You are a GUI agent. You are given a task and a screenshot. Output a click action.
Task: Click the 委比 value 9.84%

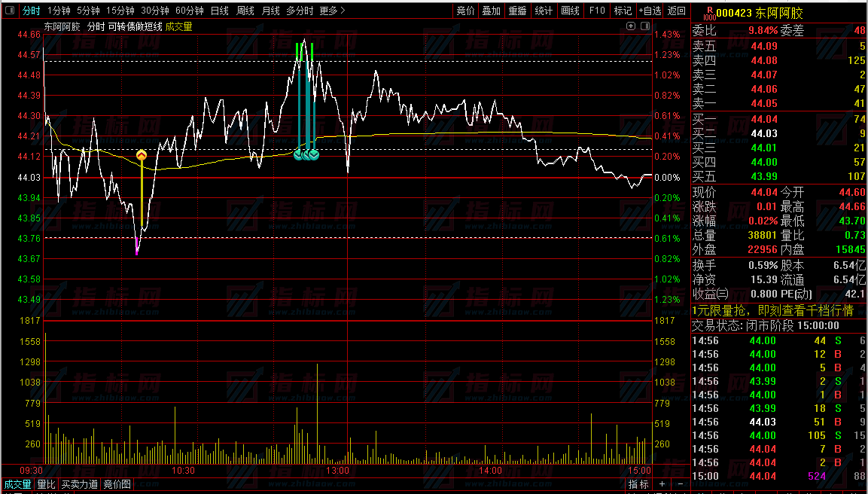(763, 32)
